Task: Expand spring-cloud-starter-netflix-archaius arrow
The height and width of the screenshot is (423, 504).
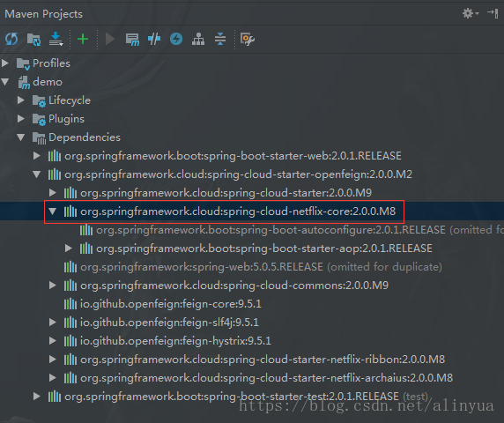Action: [53, 378]
